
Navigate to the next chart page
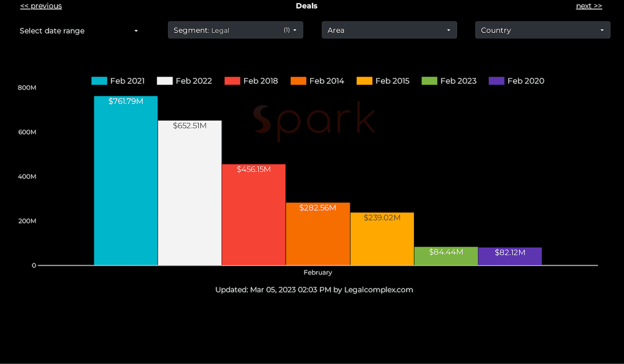(589, 6)
